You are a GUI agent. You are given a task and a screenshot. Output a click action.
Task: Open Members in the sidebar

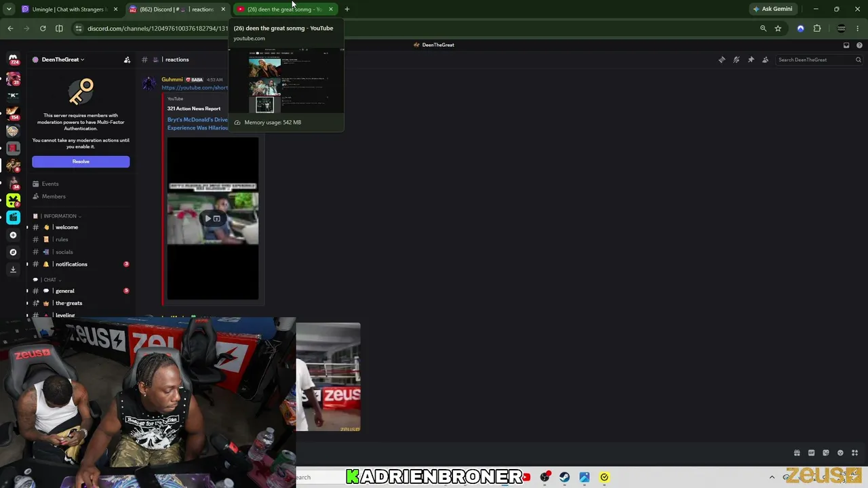54,197
